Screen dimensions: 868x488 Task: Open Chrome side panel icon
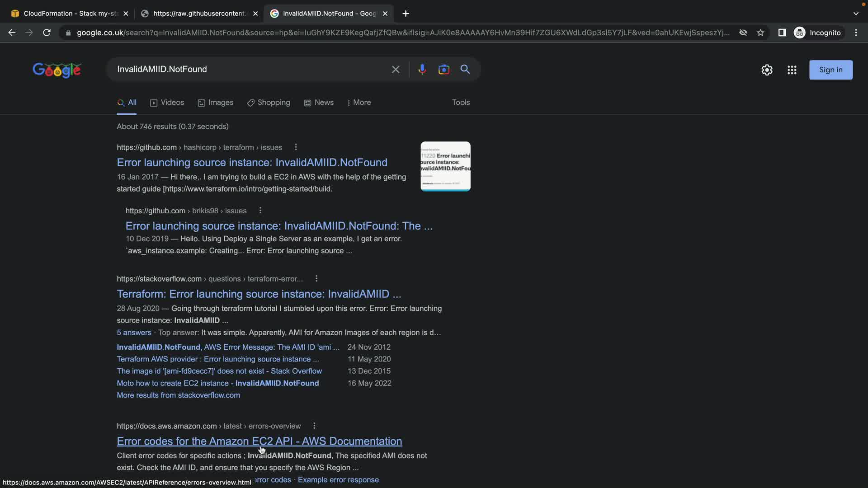click(x=782, y=33)
